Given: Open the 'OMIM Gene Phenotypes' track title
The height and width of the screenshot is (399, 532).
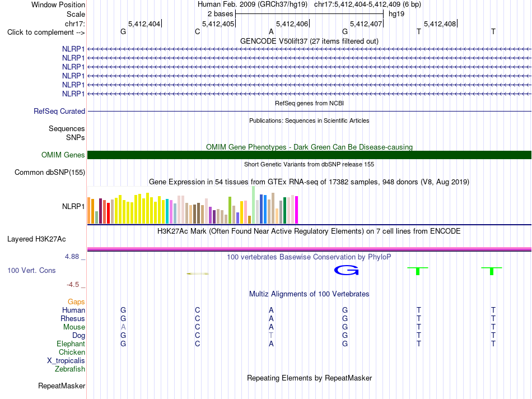Looking at the screenshot, I should (x=309, y=147).
